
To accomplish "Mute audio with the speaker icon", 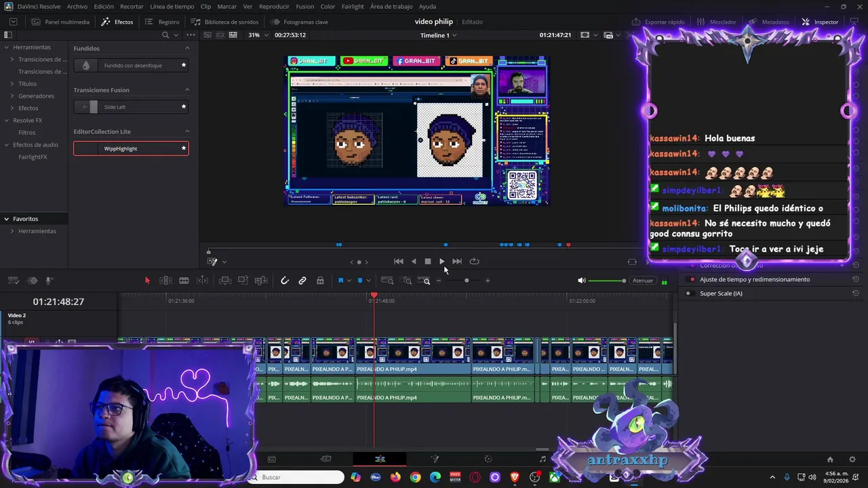I will (581, 281).
